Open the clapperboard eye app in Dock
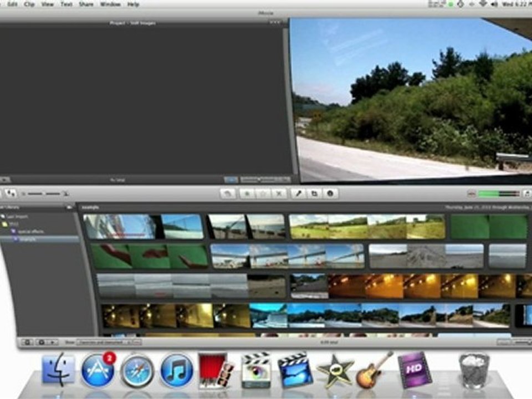Viewport: 532px width, 399px height. [x=256, y=370]
